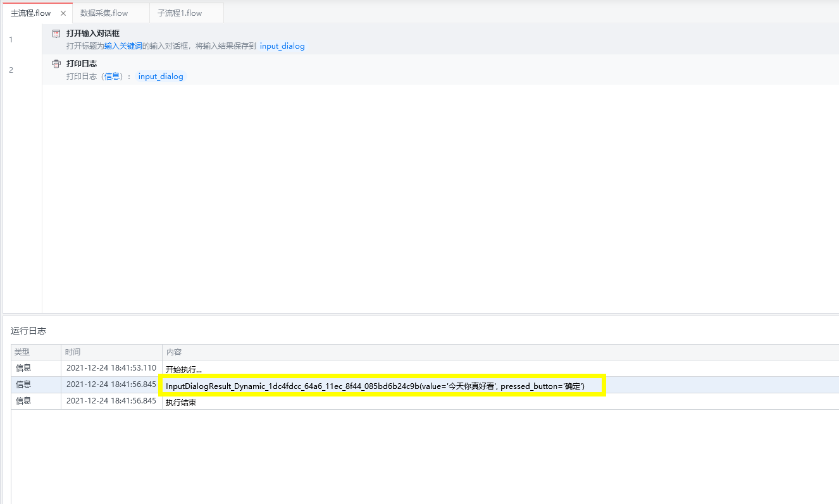
Task: Click the 打印日志 printer icon
Action: pos(56,64)
